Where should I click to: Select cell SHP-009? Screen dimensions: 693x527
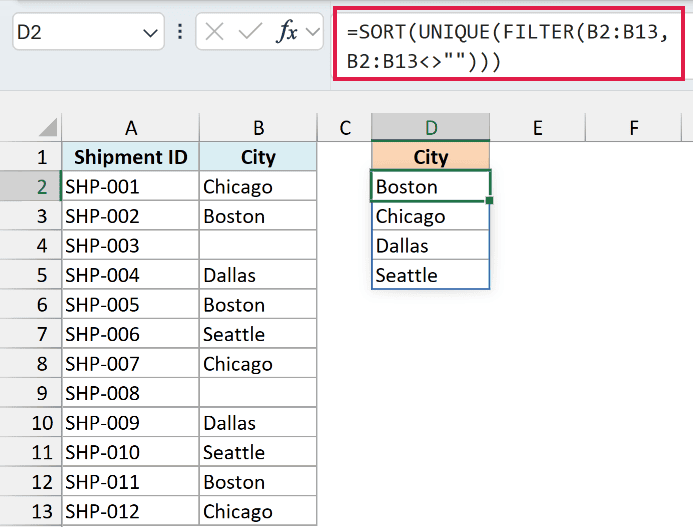tap(130, 423)
